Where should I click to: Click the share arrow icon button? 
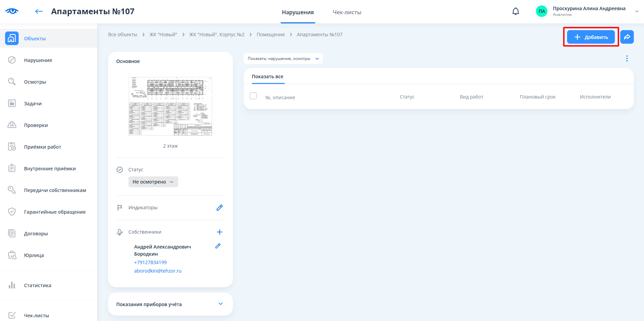(x=627, y=37)
